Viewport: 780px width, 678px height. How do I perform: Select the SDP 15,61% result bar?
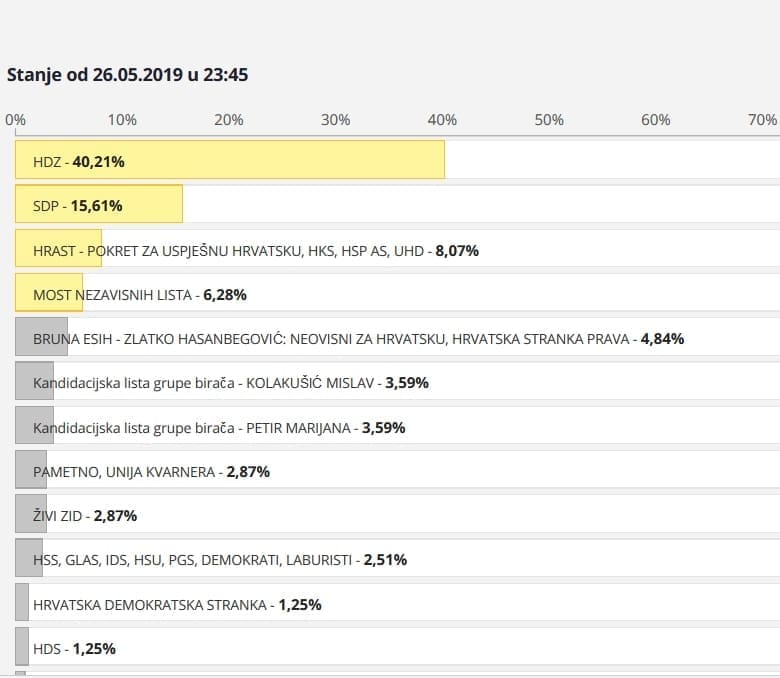pyautogui.click(x=99, y=205)
